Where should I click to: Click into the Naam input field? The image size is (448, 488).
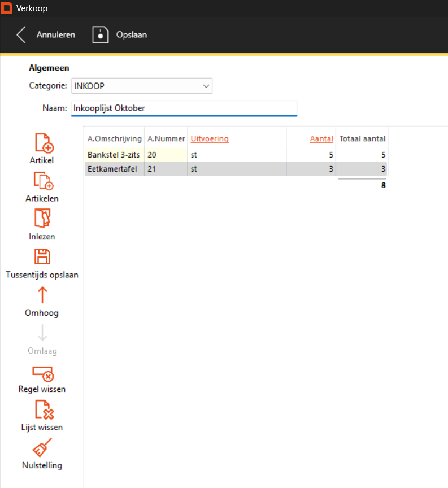pyautogui.click(x=184, y=108)
